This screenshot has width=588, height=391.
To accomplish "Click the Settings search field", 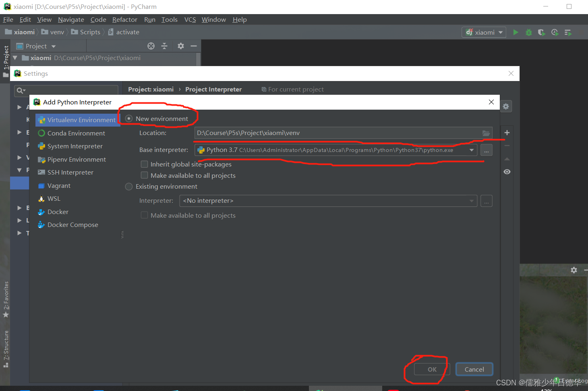I will tap(66, 90).
